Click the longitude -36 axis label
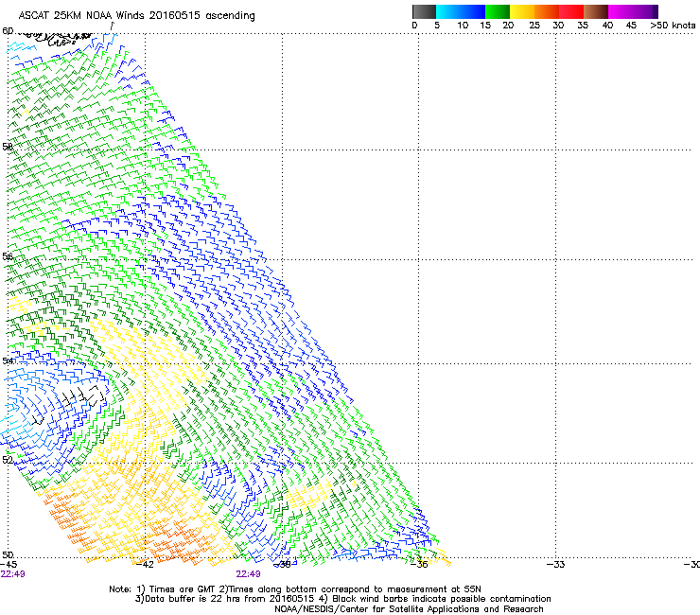700x615 pixels. (419, 565)
